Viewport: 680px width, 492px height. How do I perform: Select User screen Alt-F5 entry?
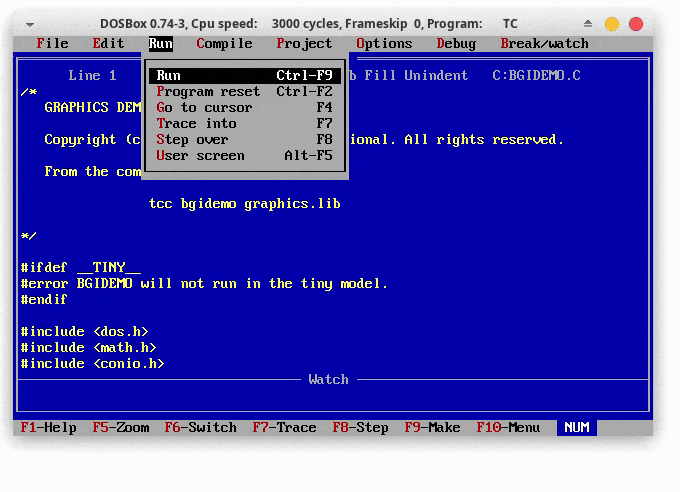[x=245, y=156]
